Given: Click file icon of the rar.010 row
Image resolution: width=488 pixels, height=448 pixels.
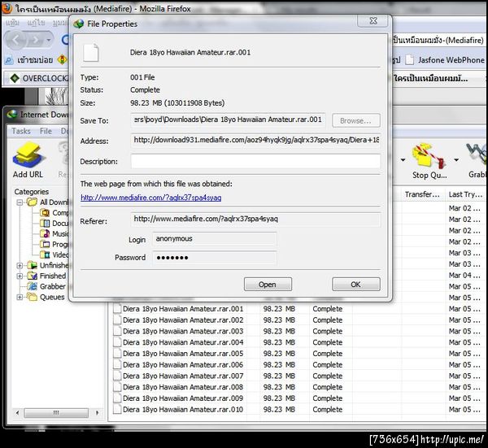Looking at the screenshot, I should point(117,410).
